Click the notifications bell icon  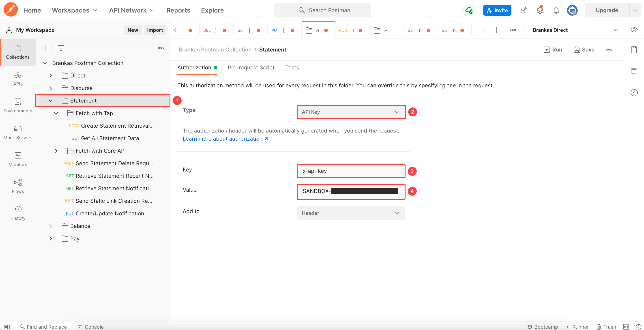tap(556, 10)
